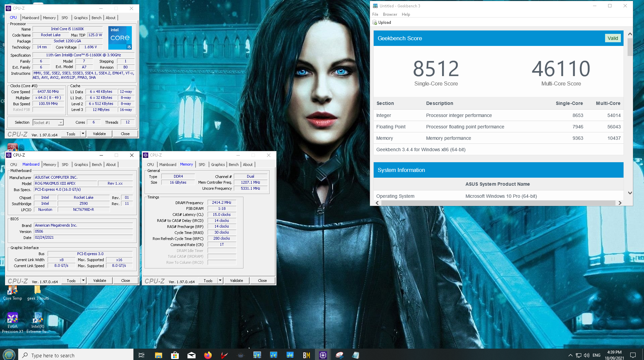Click the Upload icon in Geekbench
The height and width of the screenshot is (360, 644).
pos(375,22)
